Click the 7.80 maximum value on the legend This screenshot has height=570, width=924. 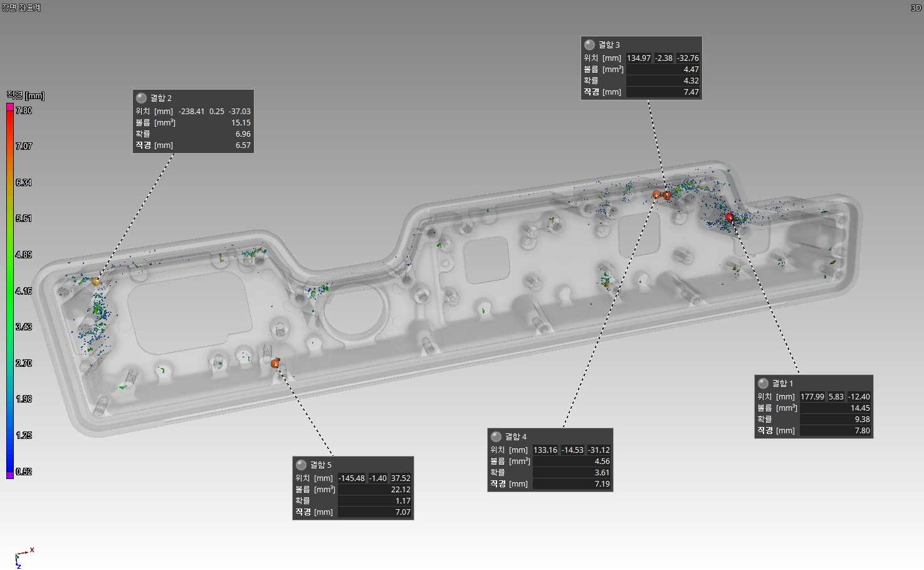24,110
